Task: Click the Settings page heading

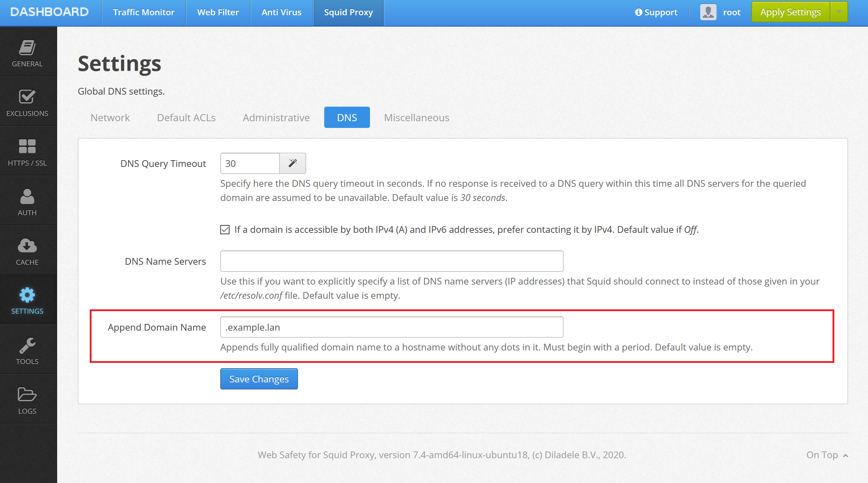Action: pos(120,64)
